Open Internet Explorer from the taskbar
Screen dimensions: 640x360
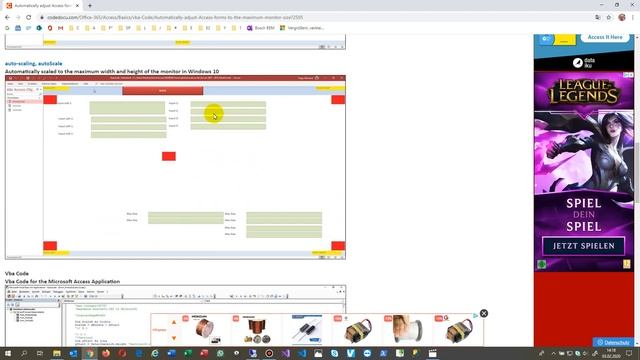point(155,353)
